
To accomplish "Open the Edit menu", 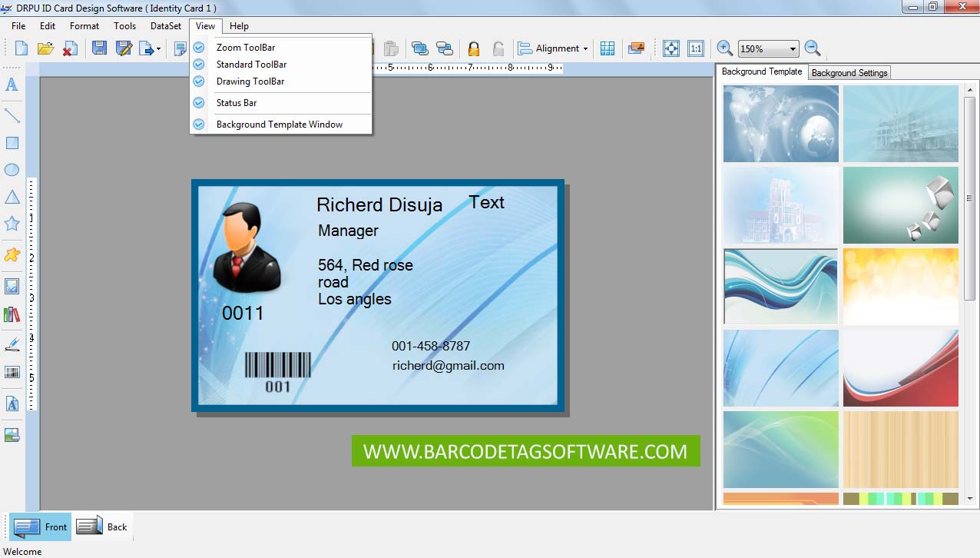I will (x=48, y=26).
